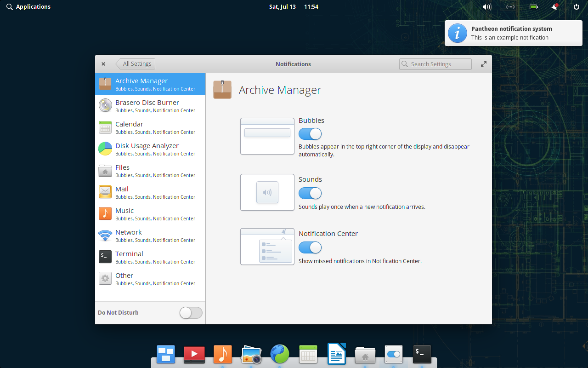This screenshot has height=368, width=588.
Task: Click the volume indicator in top panel
Action: click(x=487, y=7)
